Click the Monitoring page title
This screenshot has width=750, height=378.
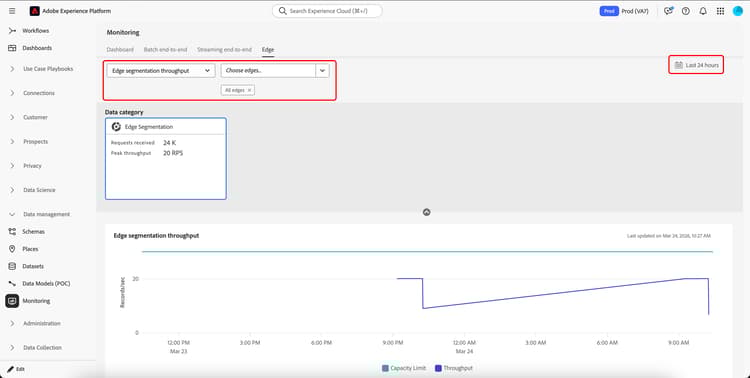123,33
